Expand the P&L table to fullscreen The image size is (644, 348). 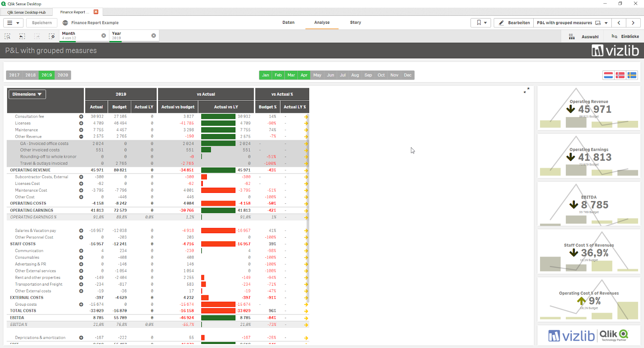pos(526,91)
